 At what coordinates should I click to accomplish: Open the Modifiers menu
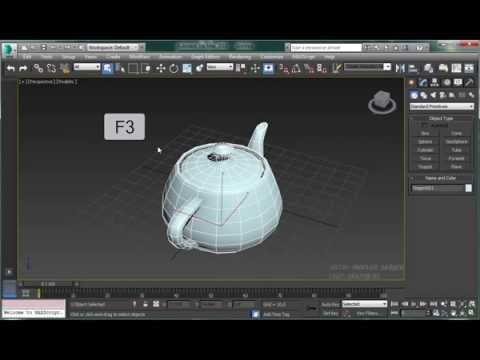tap(140, 57)
